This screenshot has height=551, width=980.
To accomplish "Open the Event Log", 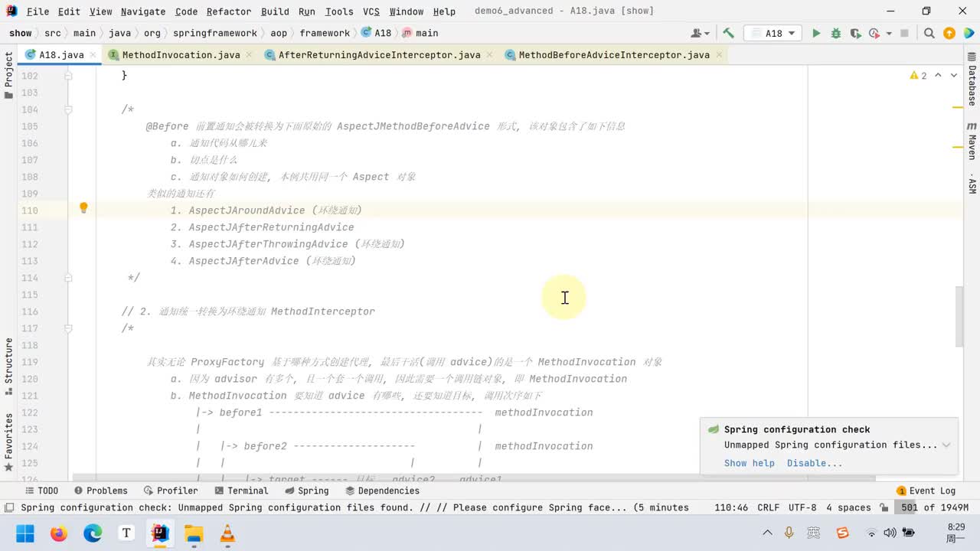I will [x=926, y=491].
